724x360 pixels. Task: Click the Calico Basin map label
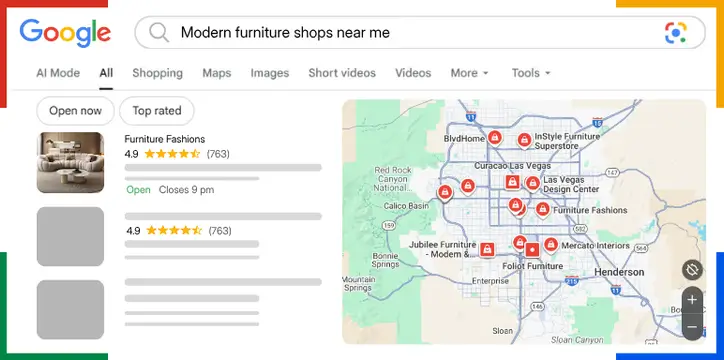pyautogui.click(x=406, y=206)
